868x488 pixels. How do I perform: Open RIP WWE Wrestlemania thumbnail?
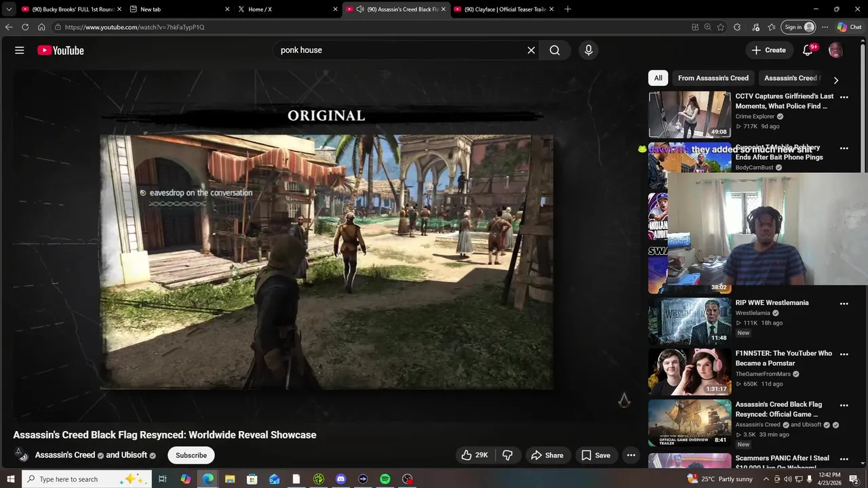[690, 321]
